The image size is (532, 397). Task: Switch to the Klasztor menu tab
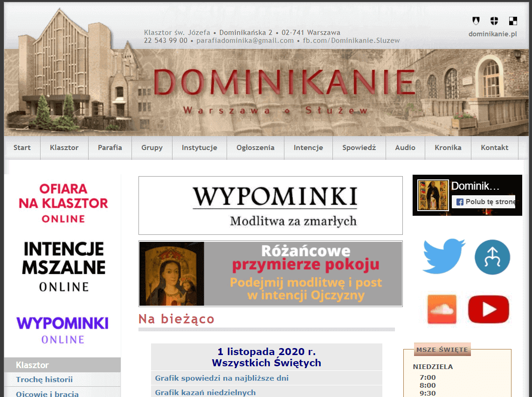tap(64, 147)
